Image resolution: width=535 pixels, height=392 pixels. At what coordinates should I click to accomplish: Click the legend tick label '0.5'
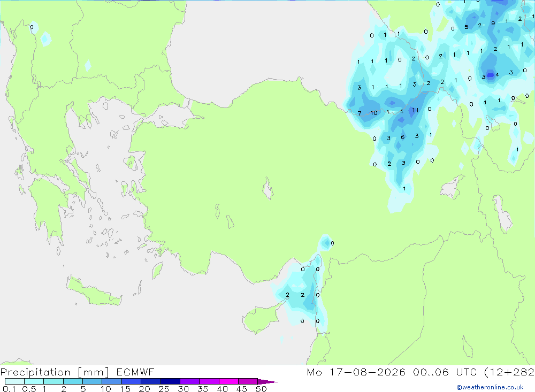(29, 389)
